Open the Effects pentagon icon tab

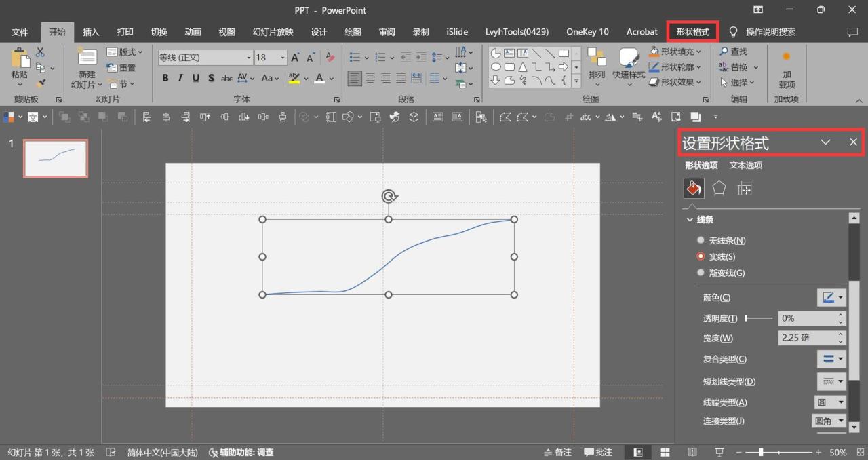[x=719, y=188]
